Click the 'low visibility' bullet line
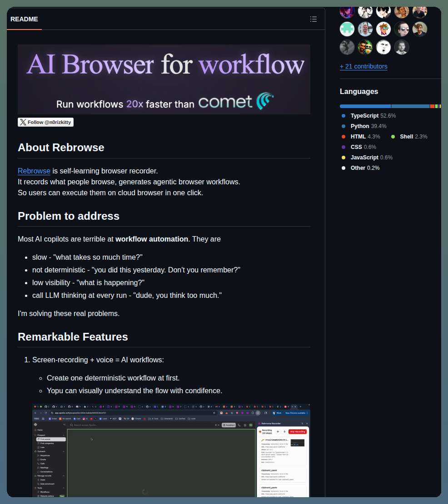 click(x=88, y=283)
